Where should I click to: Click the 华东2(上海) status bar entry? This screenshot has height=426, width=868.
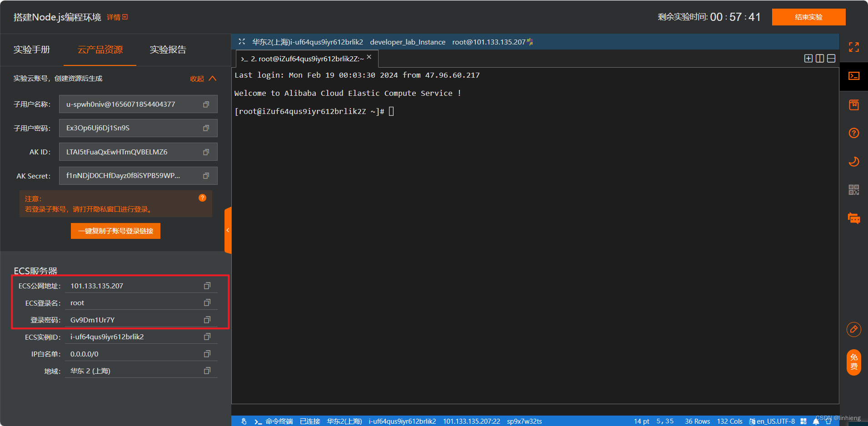pyautogui.click(x=344, y=421)
